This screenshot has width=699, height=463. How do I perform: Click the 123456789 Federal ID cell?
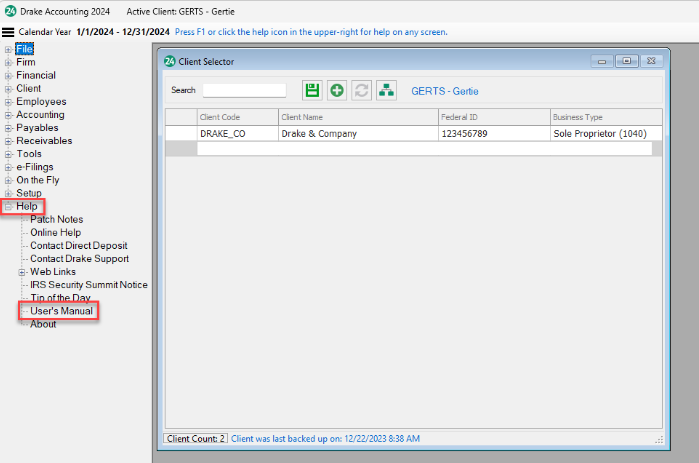494,134
